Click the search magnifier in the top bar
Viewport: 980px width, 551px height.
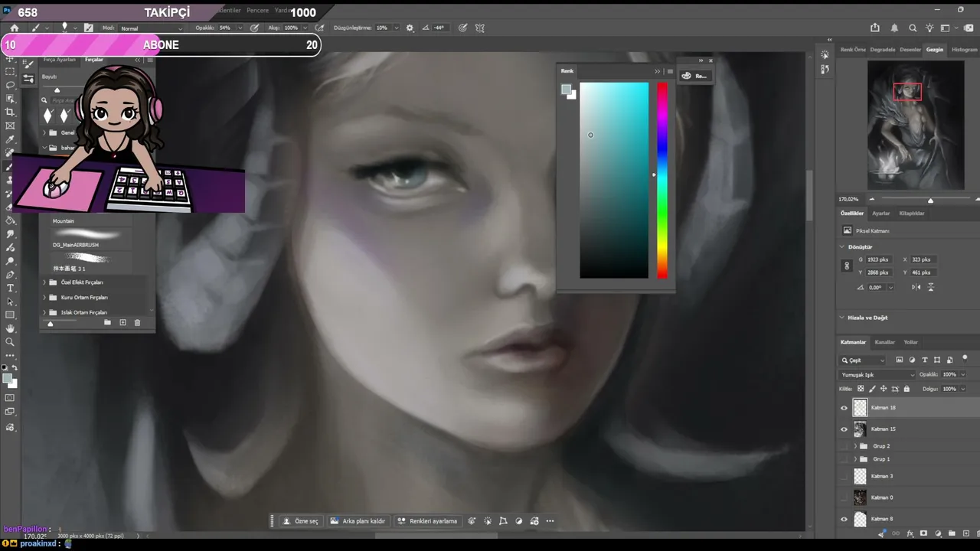pos(913,28)
